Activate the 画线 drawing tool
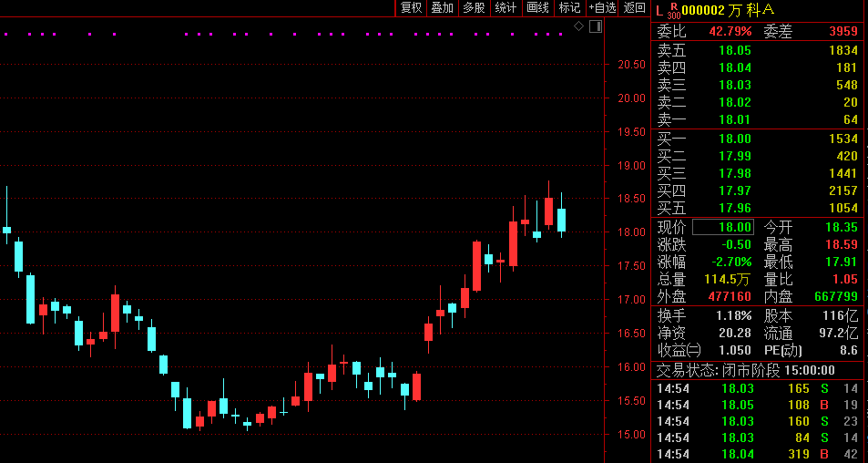868x463 pixels. click(537, 8)
